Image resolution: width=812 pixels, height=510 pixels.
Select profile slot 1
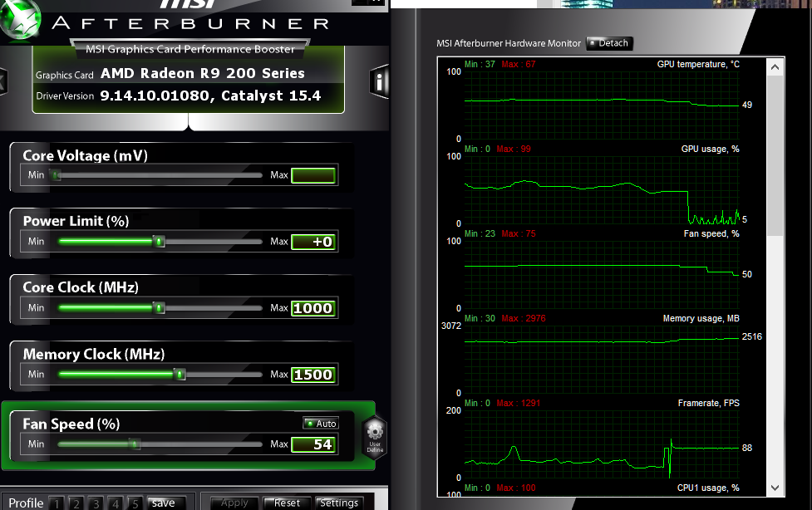coord(57,503)
